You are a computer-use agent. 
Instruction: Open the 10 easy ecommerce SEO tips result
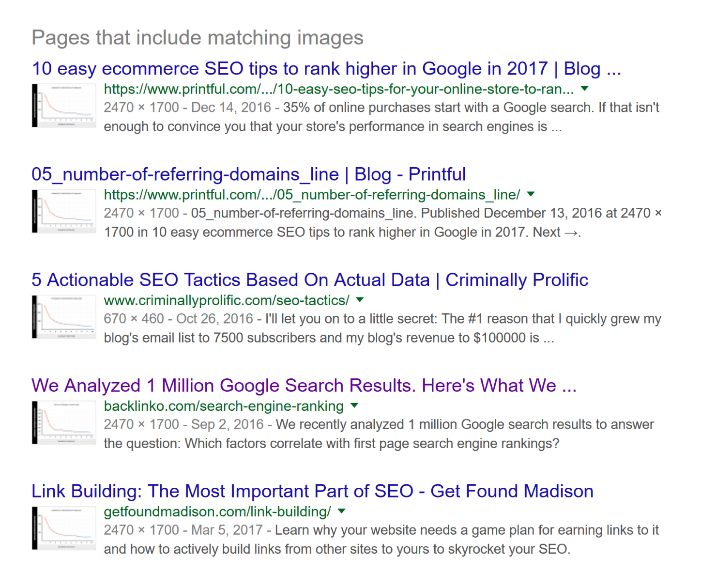click(x=326, y=69)
